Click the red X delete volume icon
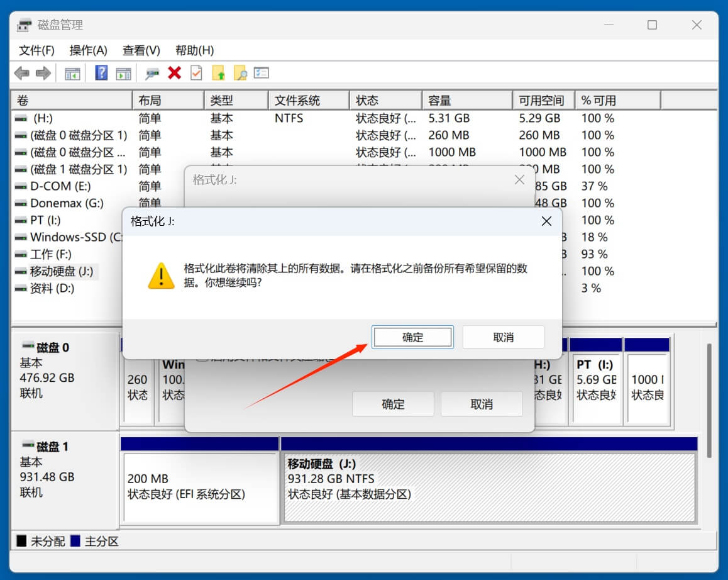The image size is (728, 580). (x=174, y=73)
